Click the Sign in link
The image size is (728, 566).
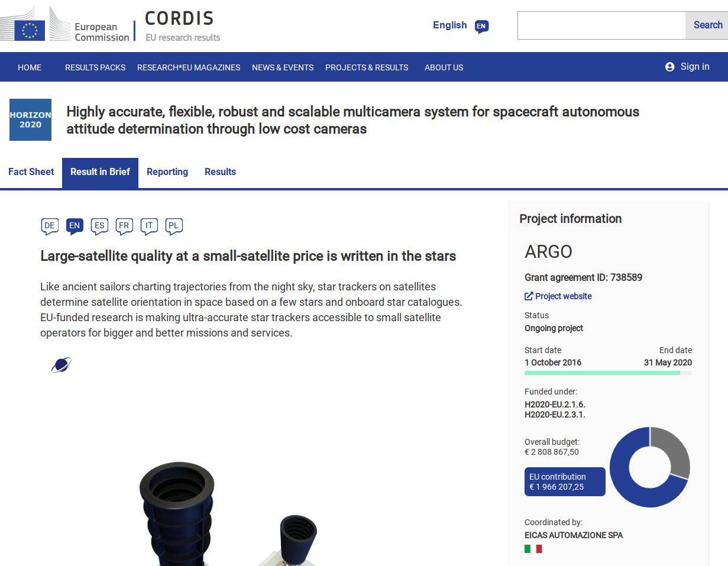tap(695, 67)
